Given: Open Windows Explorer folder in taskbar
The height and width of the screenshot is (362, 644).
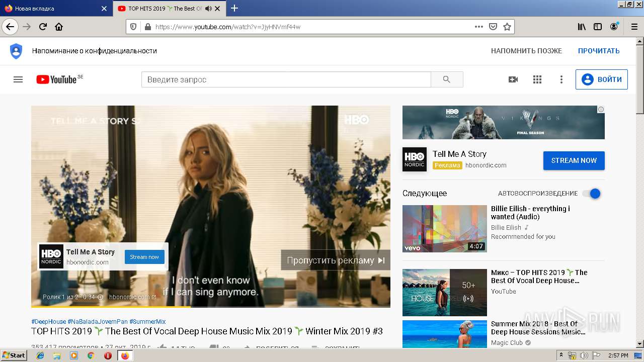Looking at the screenshot, I should [57, 355].
